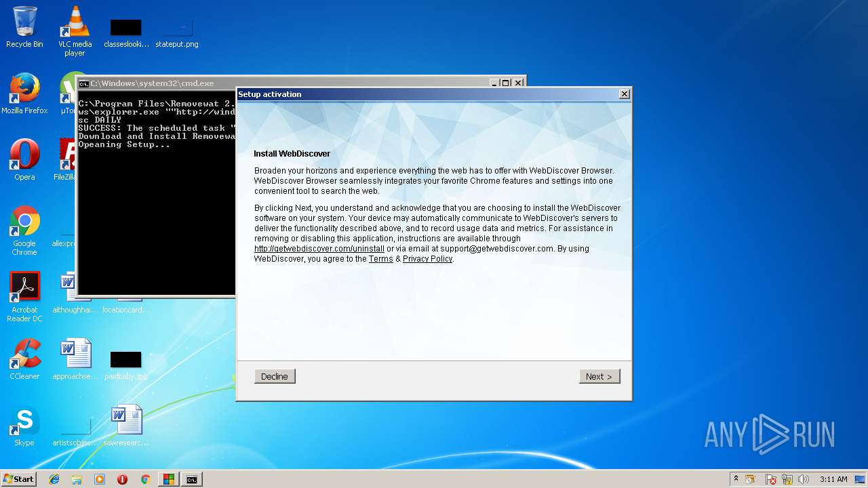Close the Setup activation dialog

point(624,94)
